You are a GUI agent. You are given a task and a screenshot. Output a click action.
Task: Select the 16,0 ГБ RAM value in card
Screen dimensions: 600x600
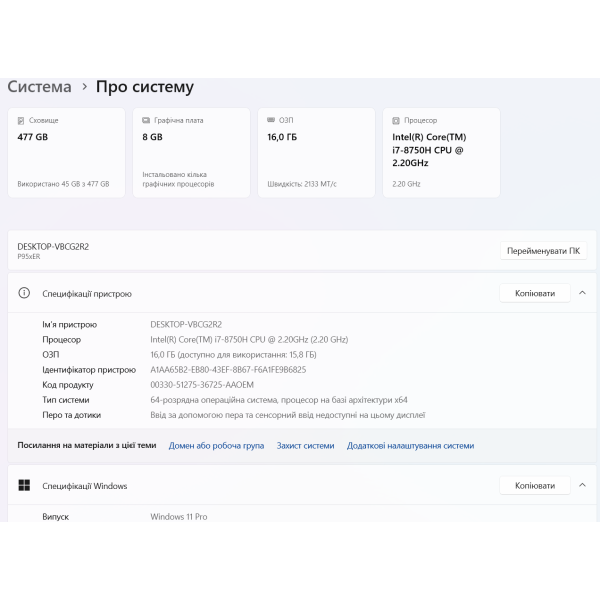pyautogui.click(x=282, y=137)
